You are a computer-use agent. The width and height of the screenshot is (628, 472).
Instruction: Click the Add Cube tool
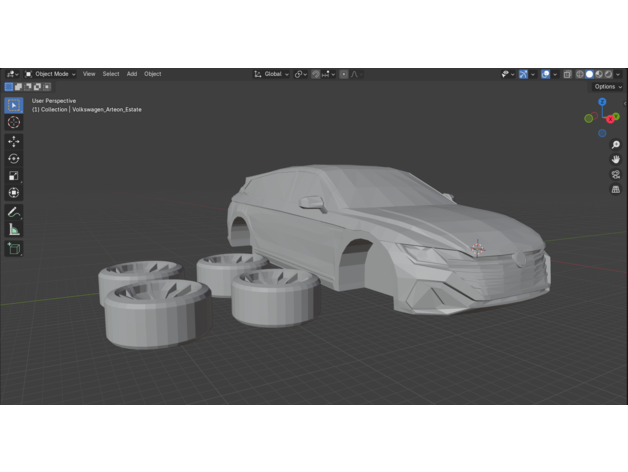point(14,248)
